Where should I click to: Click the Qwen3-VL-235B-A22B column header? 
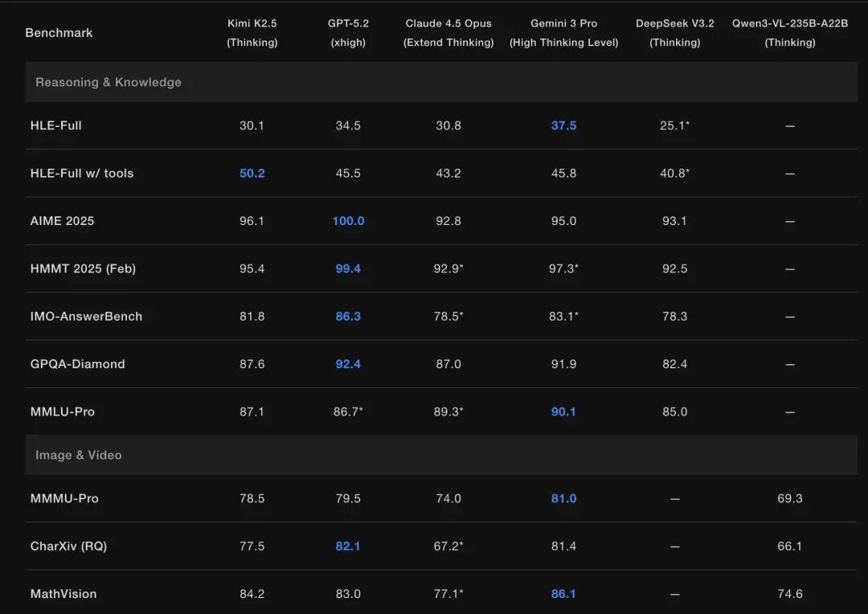coord(790,33)
